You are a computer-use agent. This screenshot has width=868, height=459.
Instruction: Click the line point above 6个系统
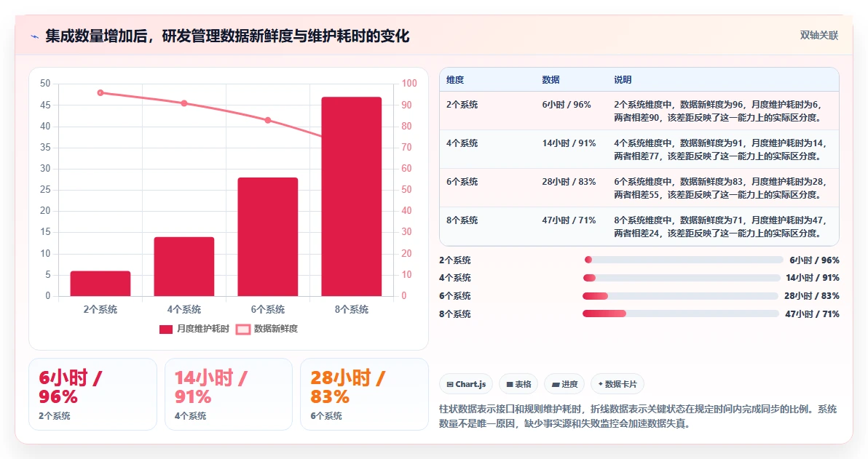click(268, 120)
